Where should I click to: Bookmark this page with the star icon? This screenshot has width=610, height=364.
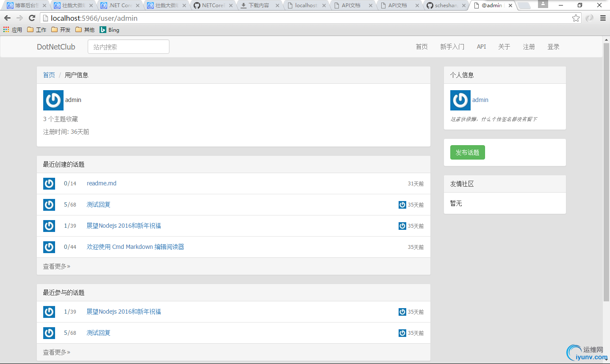[x=576, y=18]
